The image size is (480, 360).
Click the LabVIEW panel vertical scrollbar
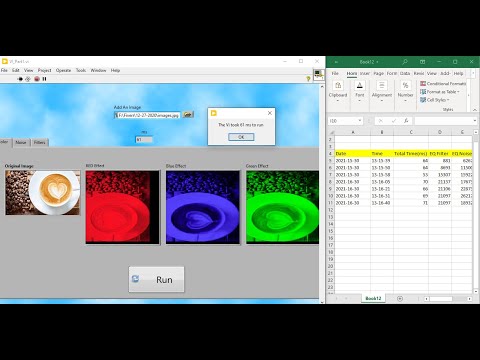click(x=322, y=194)
